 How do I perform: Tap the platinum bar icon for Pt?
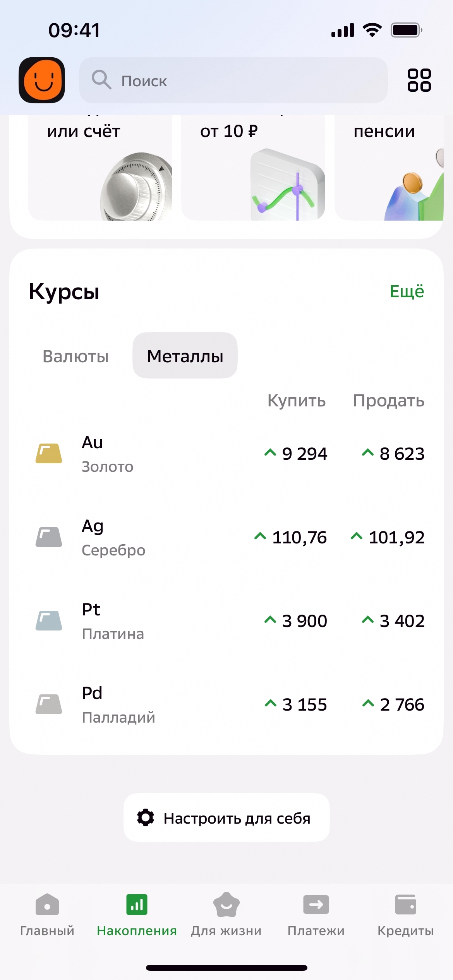49,621
